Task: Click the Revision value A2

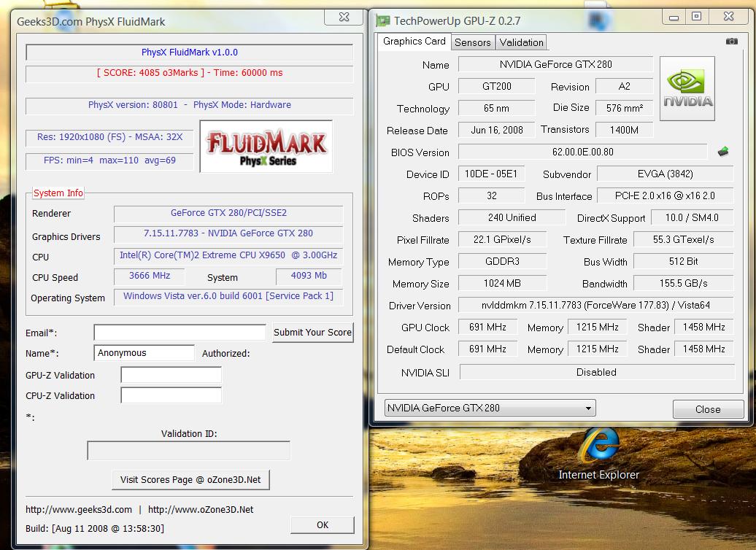Action: [625, 86]
